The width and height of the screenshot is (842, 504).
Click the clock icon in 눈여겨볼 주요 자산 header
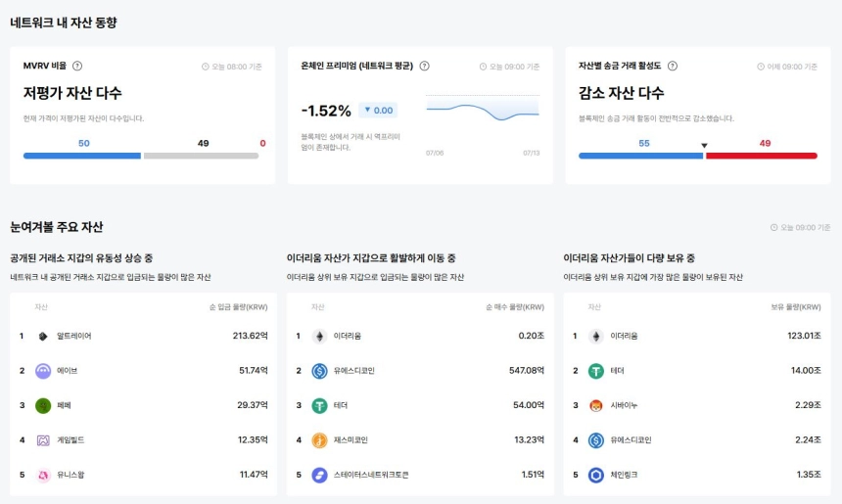[773, 228]
